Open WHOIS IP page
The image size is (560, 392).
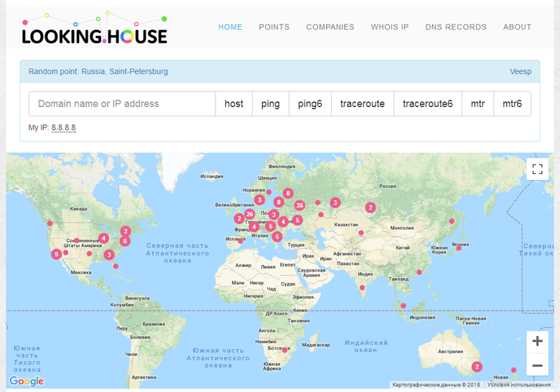click(x=390, y=27)
